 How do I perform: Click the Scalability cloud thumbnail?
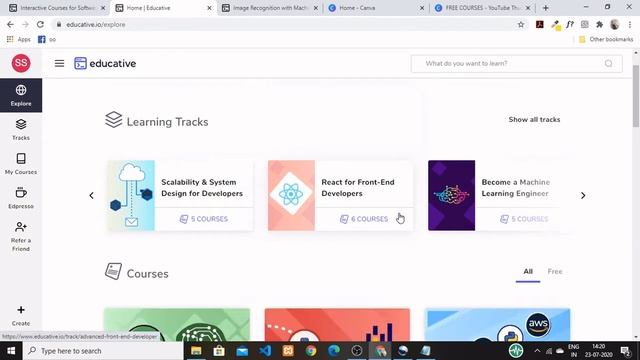131,196
